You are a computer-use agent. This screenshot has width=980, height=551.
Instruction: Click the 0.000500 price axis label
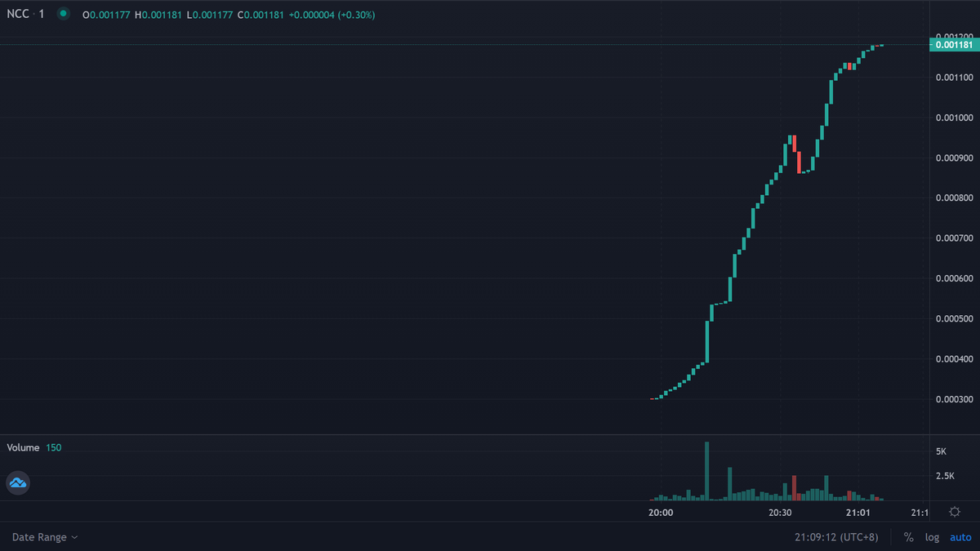pos(954,318)
